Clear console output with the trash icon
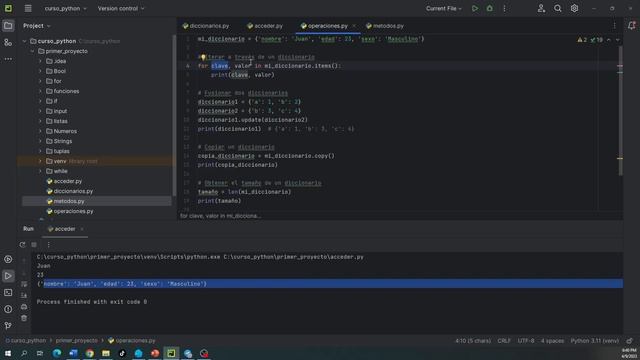This screenshot has width=640, height=360. pyautogui.click(x=24, y=318)
